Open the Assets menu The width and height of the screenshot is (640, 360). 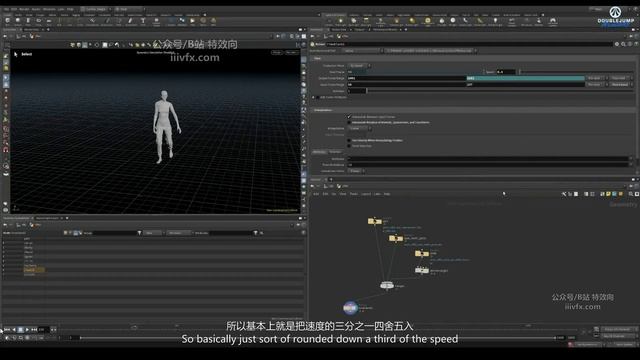tap(36, 9)
